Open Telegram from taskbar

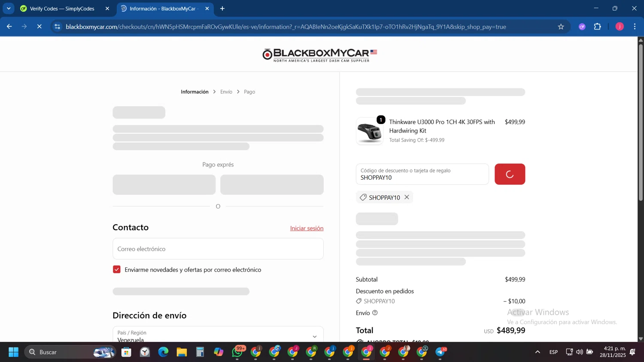pyautogui.click(x=440, y=352)
